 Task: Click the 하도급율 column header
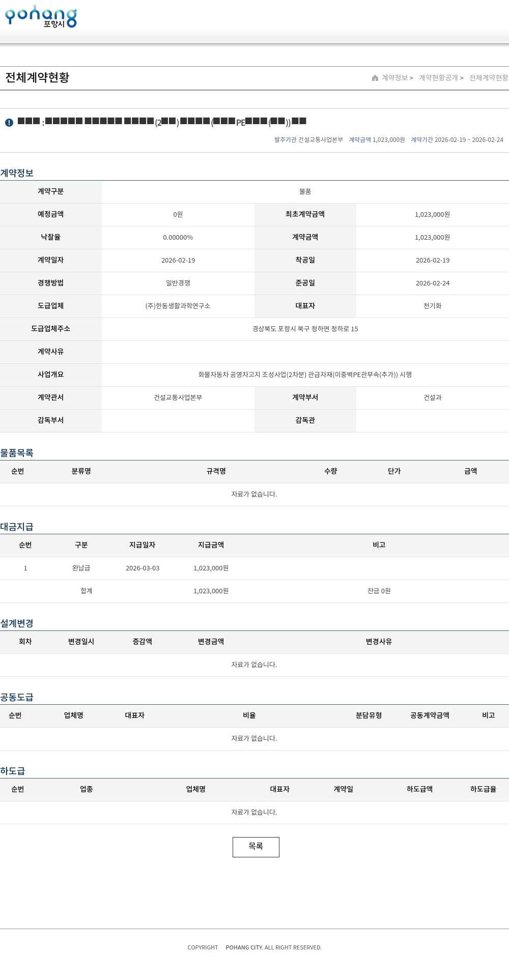point(483,789)
